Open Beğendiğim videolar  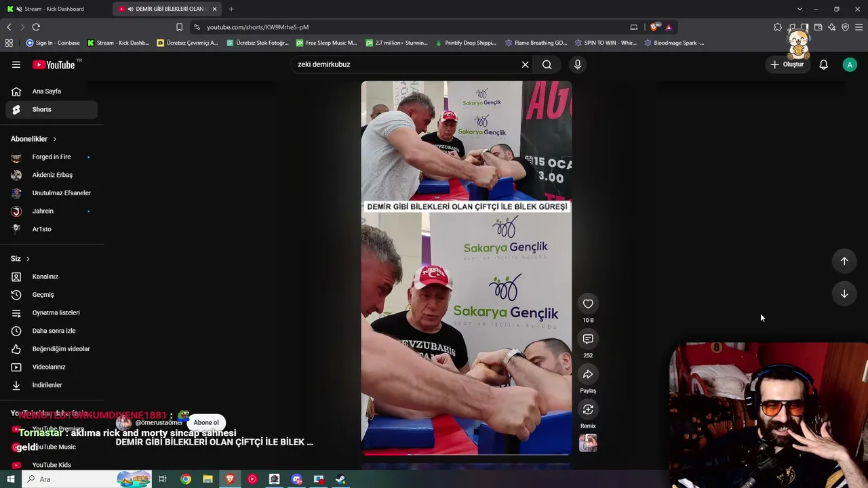point(52,349)
